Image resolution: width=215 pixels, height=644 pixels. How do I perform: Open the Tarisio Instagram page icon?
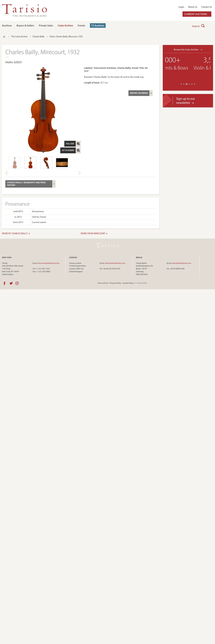coord(17,283)
